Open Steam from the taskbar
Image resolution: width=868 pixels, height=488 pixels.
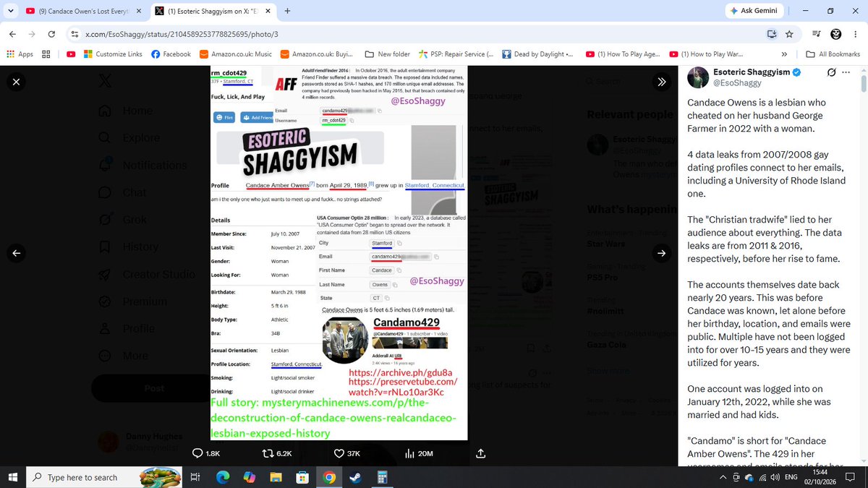(356, 477)
